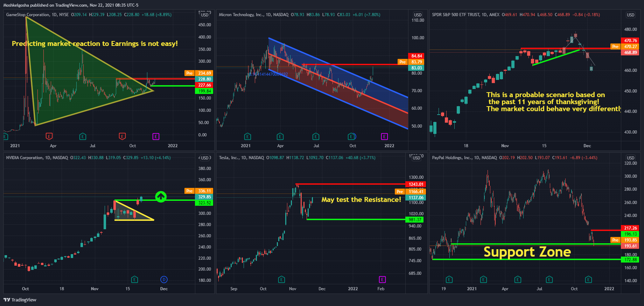Open USD currency selector on SPDR S&P 500 chart

[631, 15]
